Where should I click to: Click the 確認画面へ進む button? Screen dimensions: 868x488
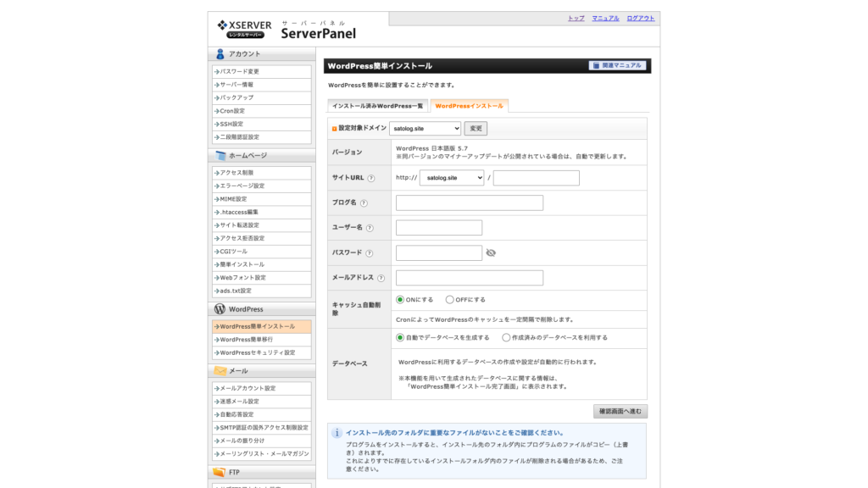click(x=620, y=411)
